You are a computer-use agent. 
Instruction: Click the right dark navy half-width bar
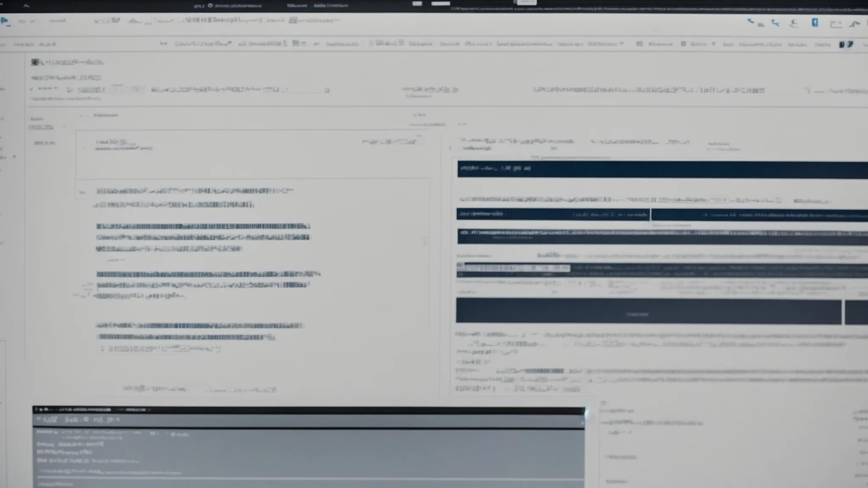759,215
